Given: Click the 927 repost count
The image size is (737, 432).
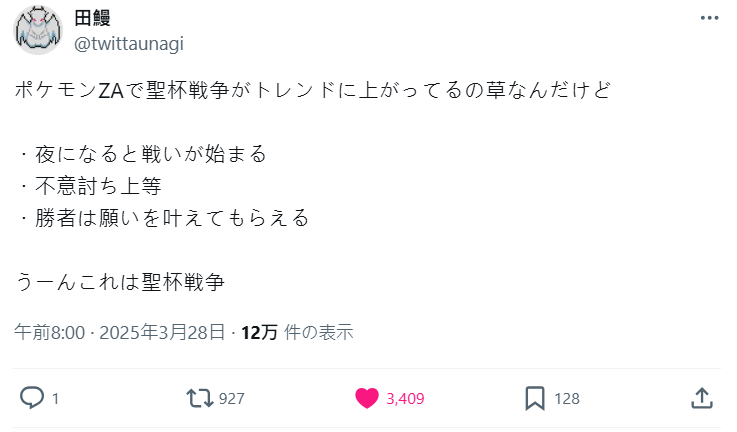Looking at the screenshot, I should pyautogui.click(x=231, y=398).
